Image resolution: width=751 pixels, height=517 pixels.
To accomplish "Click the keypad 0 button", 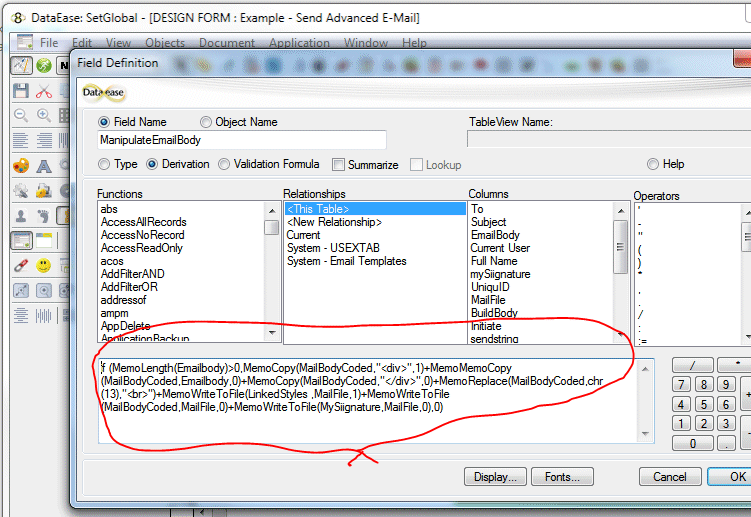I will pyautogui.click(x=693, y=444).
